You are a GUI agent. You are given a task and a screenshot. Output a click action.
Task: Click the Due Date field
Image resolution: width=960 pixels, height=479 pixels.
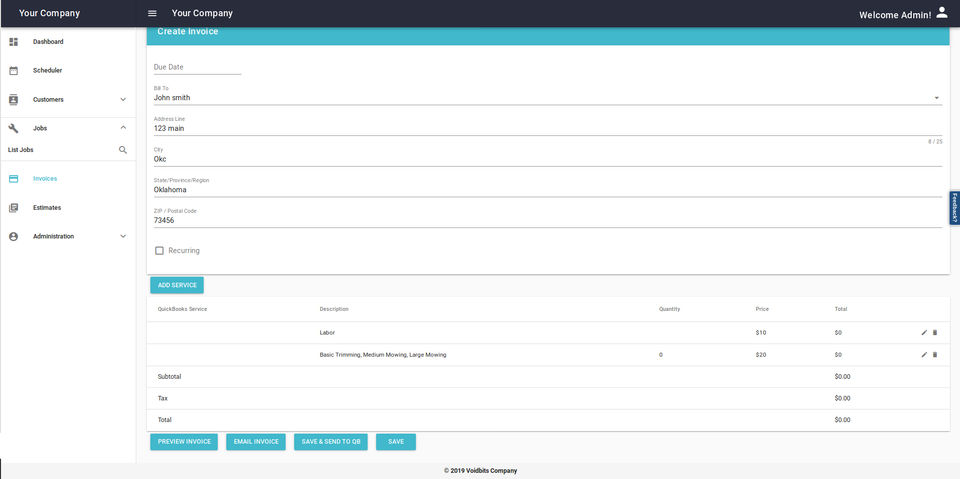(197, 67)
